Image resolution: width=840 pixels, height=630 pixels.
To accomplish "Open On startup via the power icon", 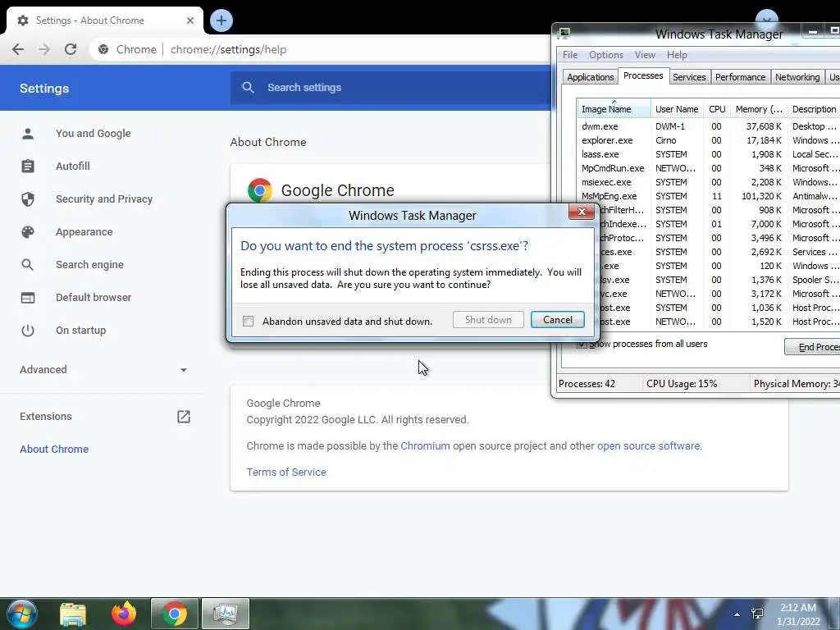I will [28, 331].
